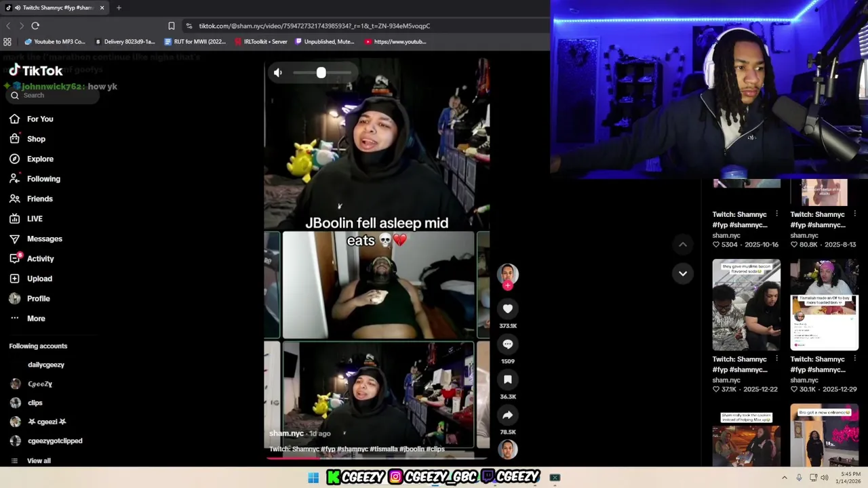Open the Windows Start menu
Screen dimensions: 868x488
[313, 478]
